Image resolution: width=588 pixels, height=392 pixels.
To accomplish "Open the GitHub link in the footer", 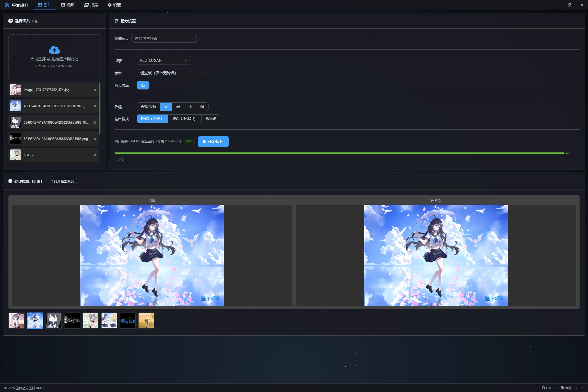I will click(549, 388).
